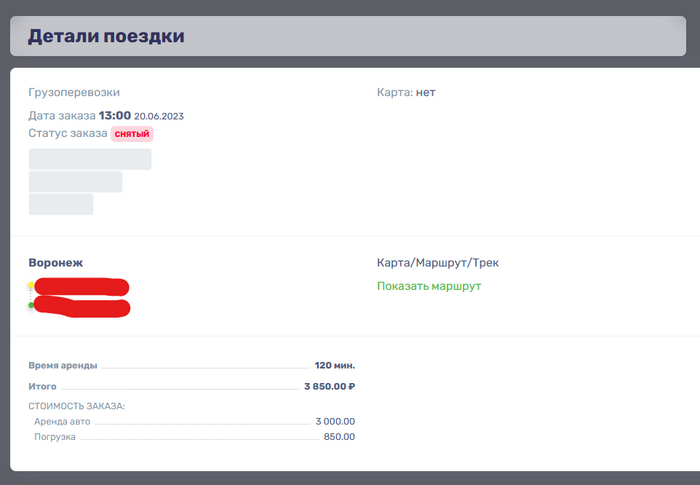Select the green destination point dot
The height and width of the screenshot is (485, 700).
pos(31,305)
